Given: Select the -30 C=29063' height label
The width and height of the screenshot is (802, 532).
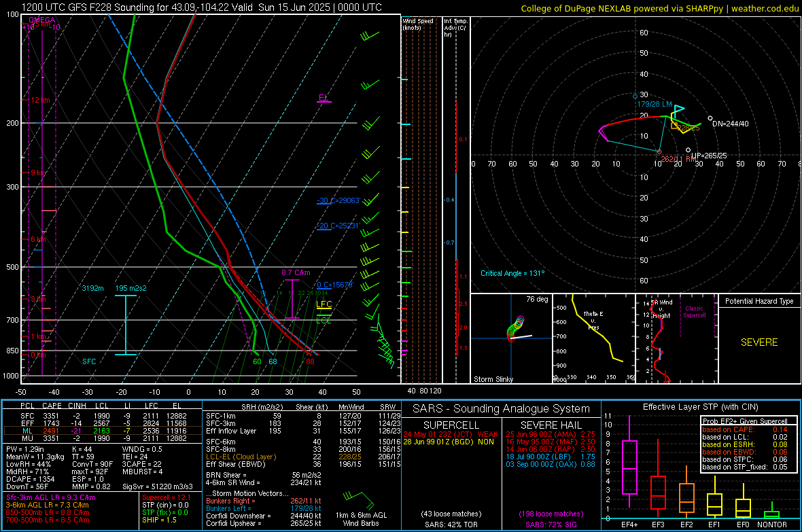Looking at the screenshot, I should pos(338,200).
